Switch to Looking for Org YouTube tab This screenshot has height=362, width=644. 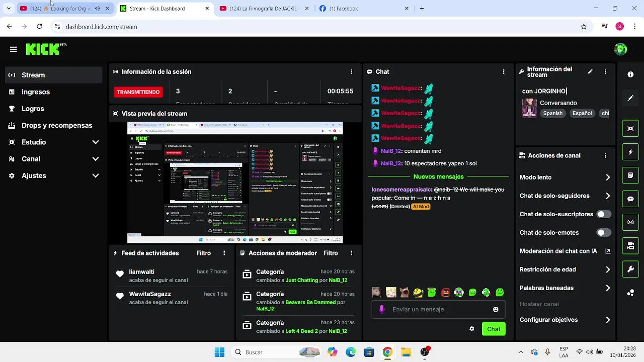click(x=64, y=9)
